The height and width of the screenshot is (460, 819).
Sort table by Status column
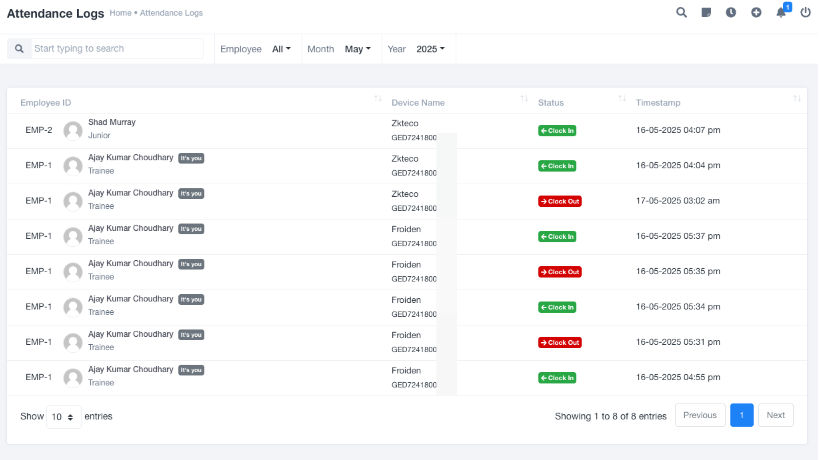pyautogui.click(x=622, y=99)
